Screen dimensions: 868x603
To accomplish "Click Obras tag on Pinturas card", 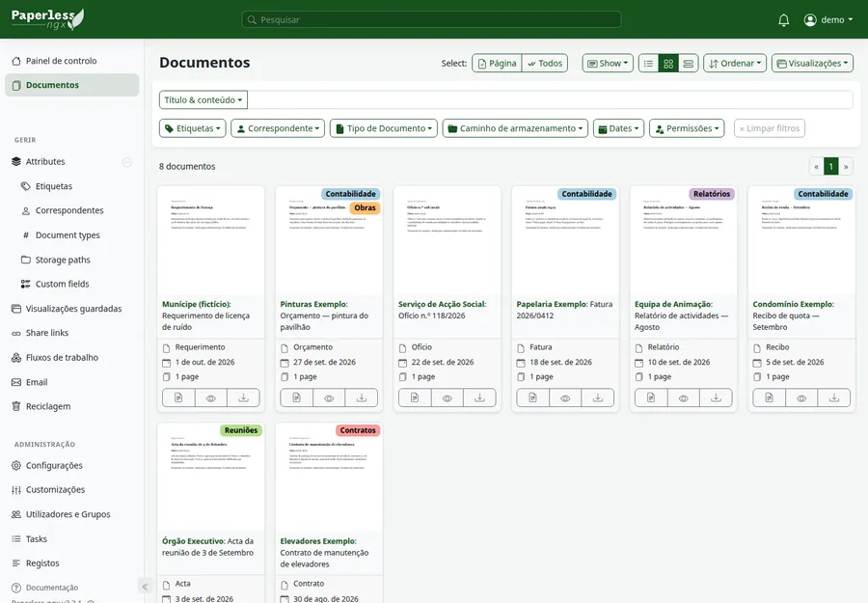I will coord(365,208).
